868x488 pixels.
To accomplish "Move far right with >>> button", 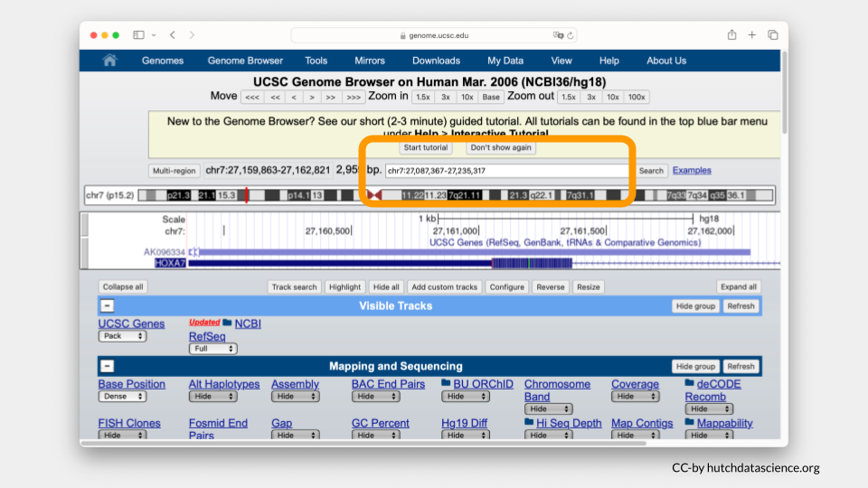I will (354, 97).
